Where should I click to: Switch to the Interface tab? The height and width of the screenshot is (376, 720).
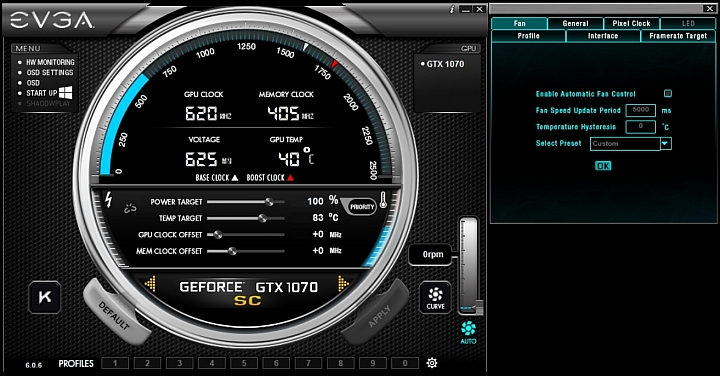(x=603, y=36)
